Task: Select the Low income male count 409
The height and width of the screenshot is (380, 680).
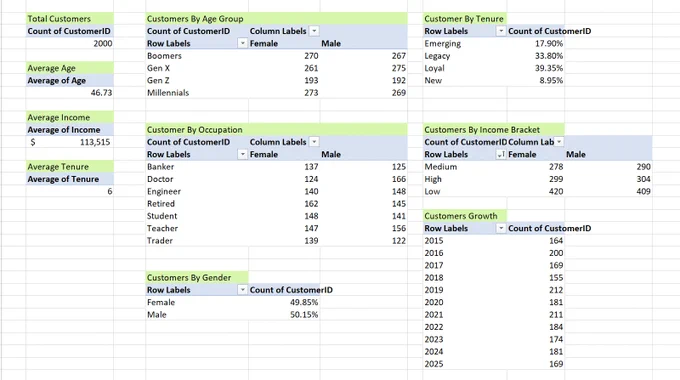Action: click(608, 191)
